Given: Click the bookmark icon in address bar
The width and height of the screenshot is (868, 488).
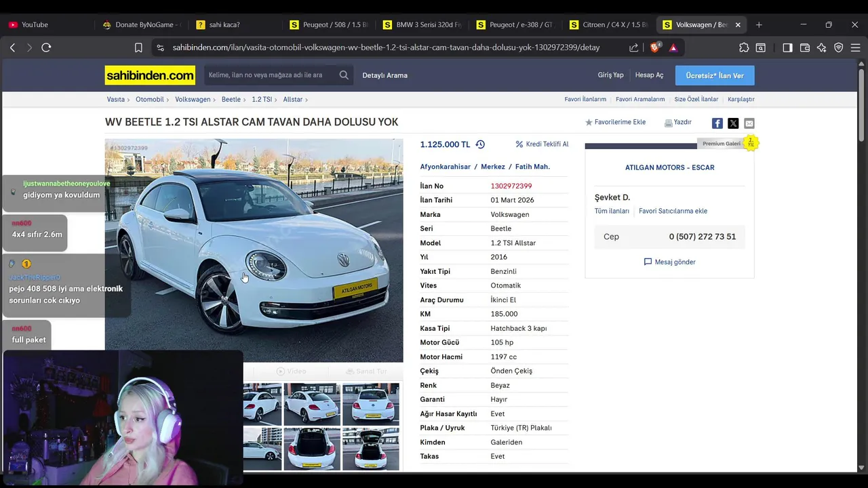Looking at the screenshot, I should pyautogui.click(x=138, y=47).
